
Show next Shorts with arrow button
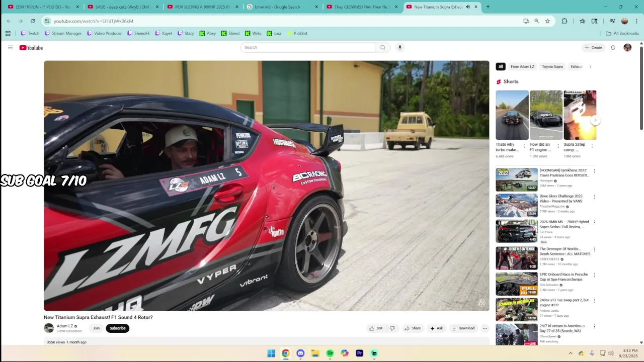(x=595, y=120)
